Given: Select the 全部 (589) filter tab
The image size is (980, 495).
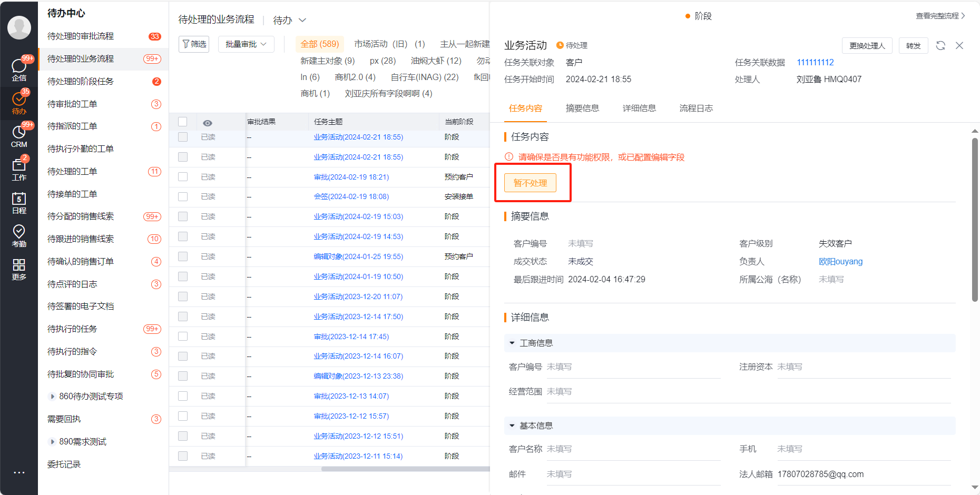Looking at the screenshot, I should pyautogui.click(x=320, y=44).
